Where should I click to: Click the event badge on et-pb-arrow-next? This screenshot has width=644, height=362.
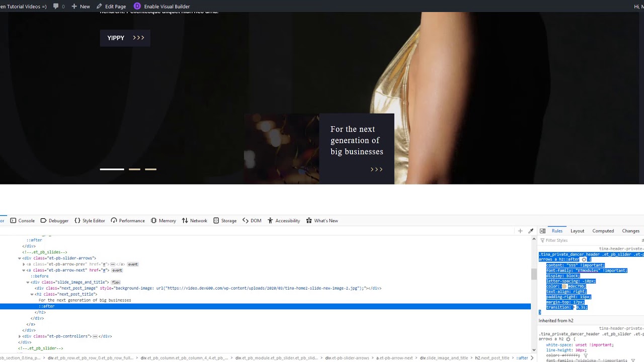(117, 270)
